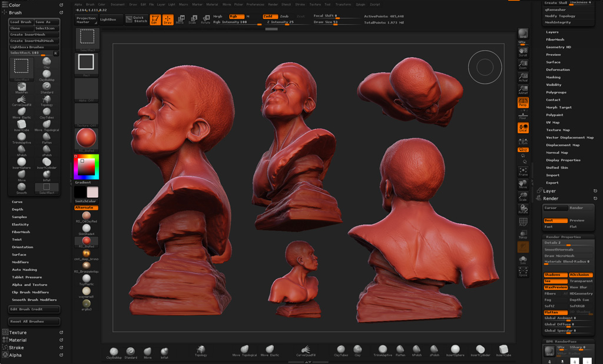This screenshot has width=603, height=364.
Task: Select the hPolish brush
Action: point(21,150)
